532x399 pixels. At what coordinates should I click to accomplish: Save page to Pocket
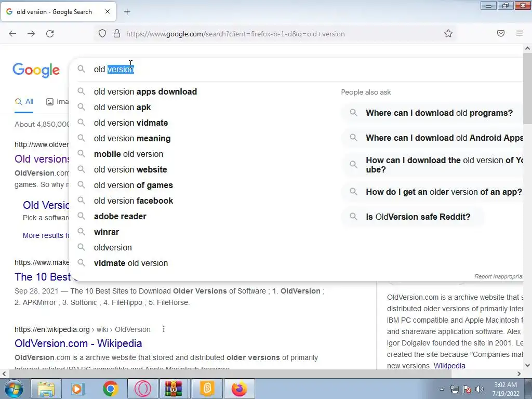click(501, 33)
